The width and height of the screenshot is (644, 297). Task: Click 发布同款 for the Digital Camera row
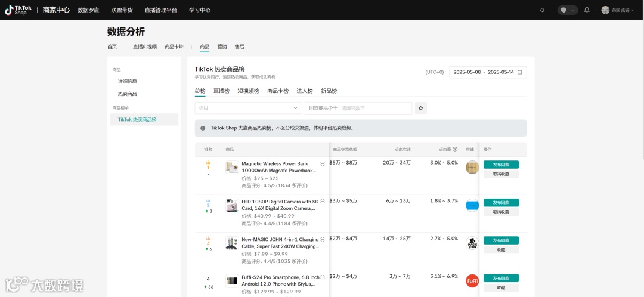501,203
